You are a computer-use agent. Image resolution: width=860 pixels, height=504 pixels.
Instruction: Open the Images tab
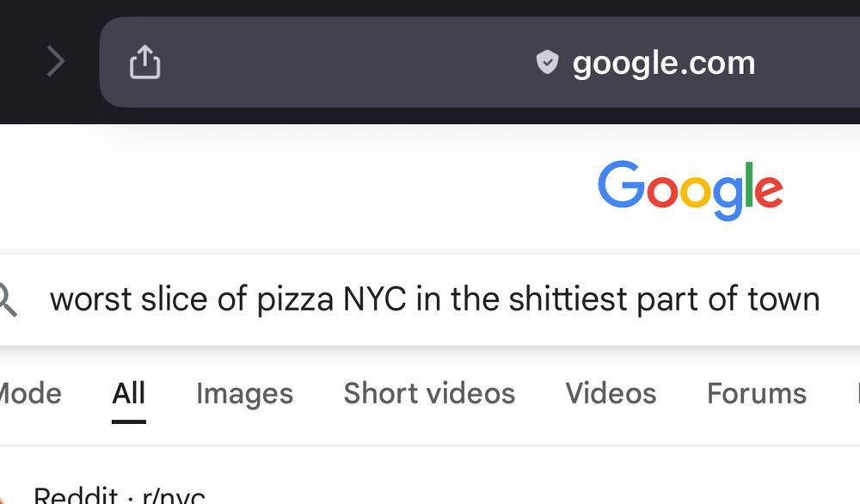pyautogui.click(x=244, y=394)
